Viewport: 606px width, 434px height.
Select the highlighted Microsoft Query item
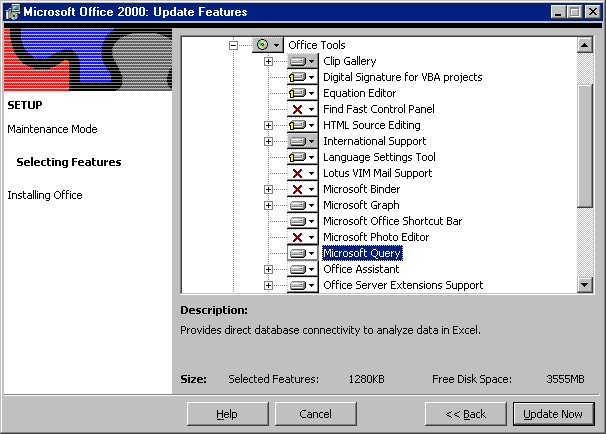point(362,253)
